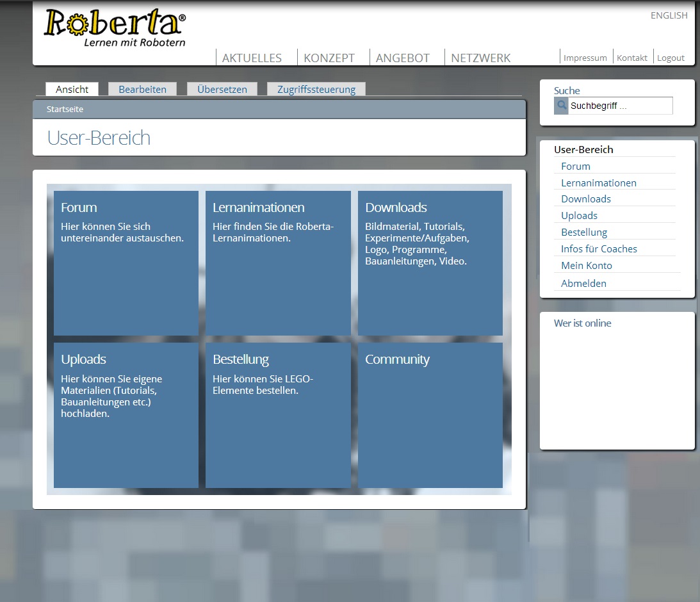Open the Zugriffssteuerung tab
This screenshot has width=700, height=602.
click(316, 89)
